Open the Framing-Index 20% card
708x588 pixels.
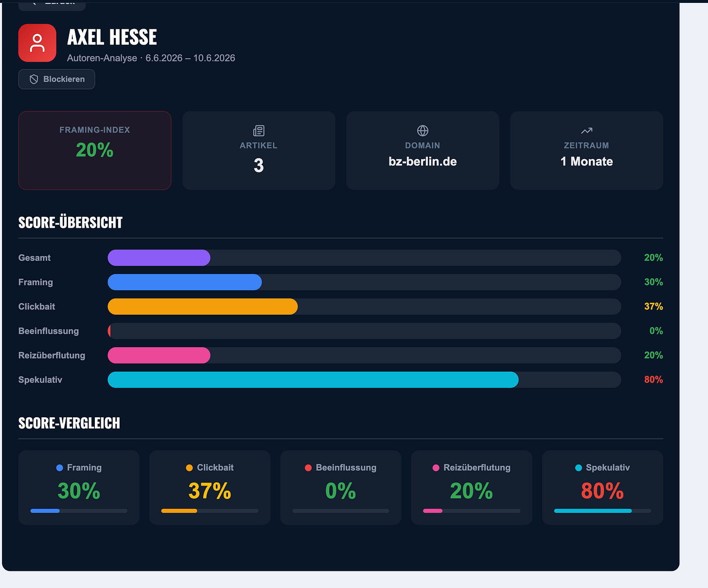coord(95,150)
